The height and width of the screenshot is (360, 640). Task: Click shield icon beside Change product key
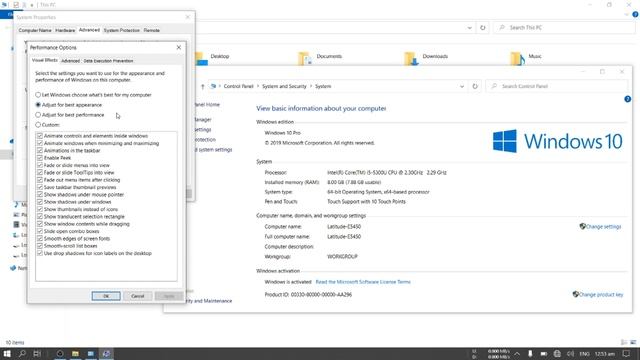click(576, 294)
